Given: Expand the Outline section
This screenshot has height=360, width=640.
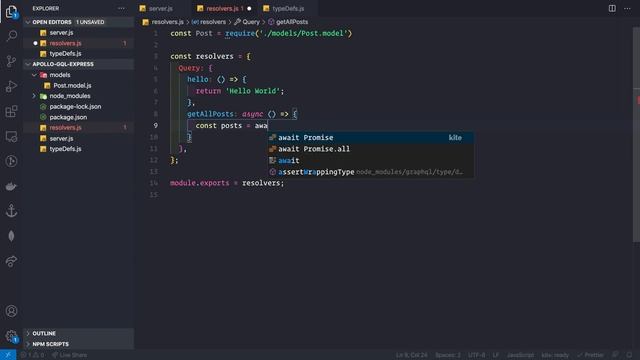Looking at the screenshot, I should click(79, 333).
